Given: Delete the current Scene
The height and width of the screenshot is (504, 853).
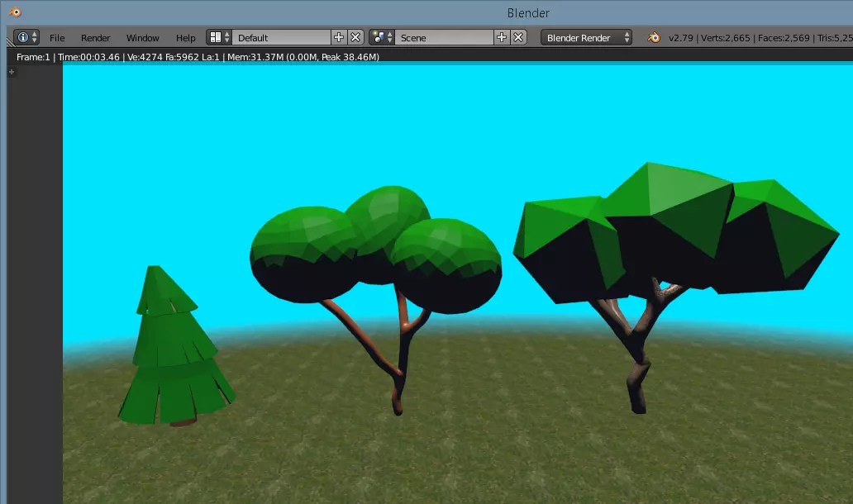Looking at the screenshot, I should 518,37.
